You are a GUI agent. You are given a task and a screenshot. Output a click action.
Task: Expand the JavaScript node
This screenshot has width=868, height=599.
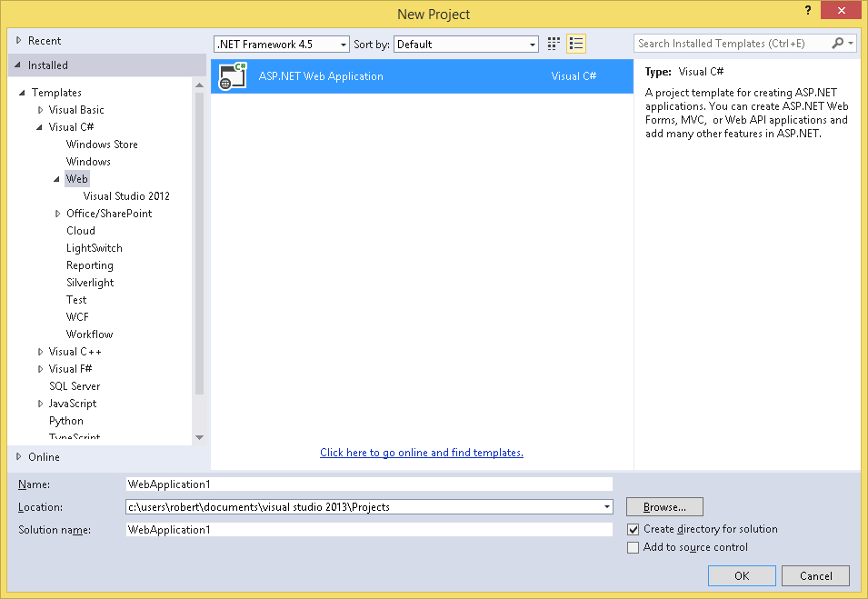click(40, 404)
